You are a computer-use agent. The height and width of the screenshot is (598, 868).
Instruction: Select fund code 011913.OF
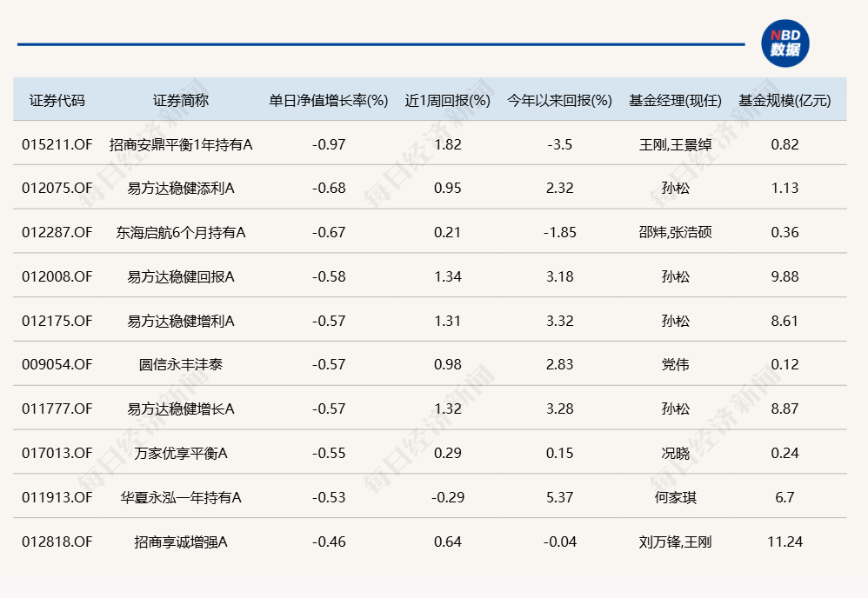pos(57,497)
